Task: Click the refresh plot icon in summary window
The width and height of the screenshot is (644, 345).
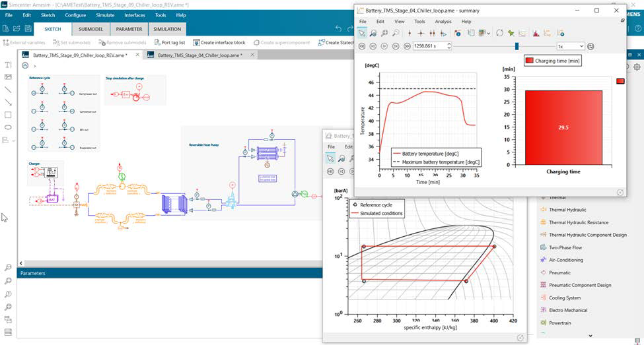Action: [x=500, y=33]
